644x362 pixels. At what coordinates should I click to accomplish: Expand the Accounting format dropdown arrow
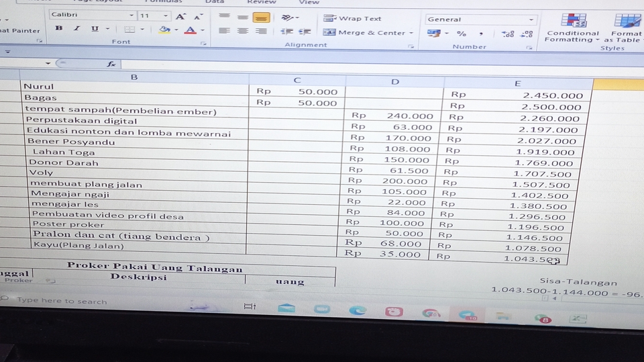coord(447,34)
